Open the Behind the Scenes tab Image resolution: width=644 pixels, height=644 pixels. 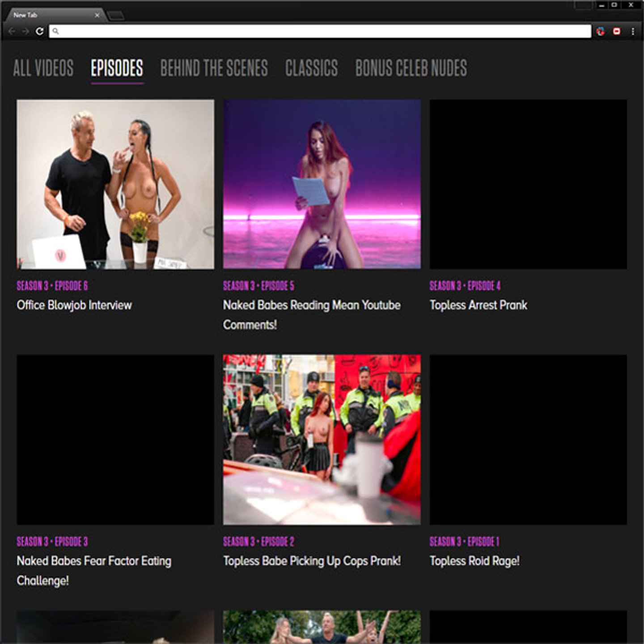pos(214,68)
